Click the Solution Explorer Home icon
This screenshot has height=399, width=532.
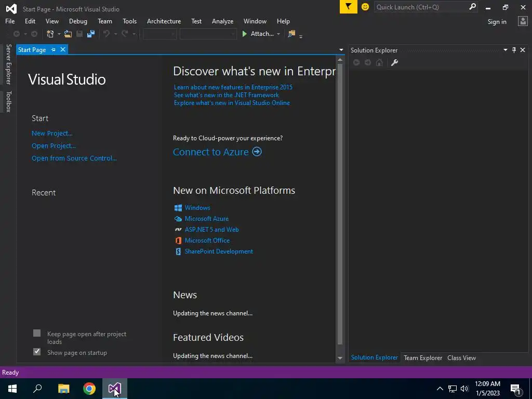[379, 62]
